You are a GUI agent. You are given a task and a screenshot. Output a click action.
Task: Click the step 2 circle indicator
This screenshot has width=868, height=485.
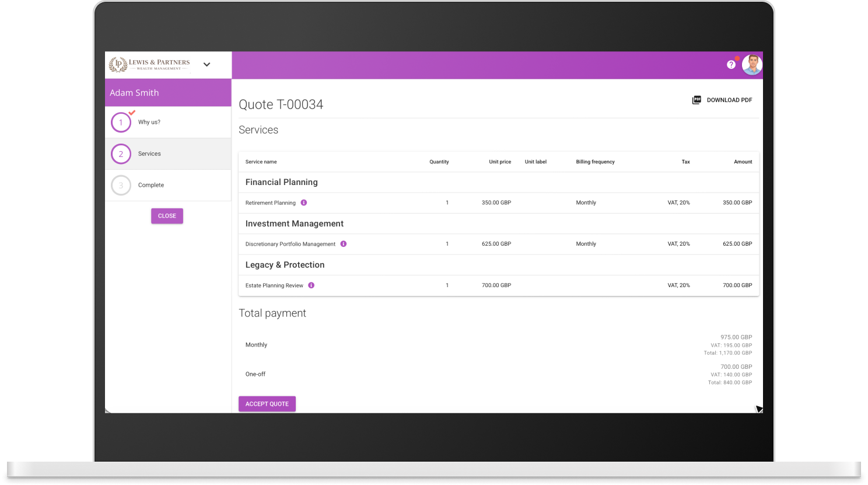coord(121,153)
